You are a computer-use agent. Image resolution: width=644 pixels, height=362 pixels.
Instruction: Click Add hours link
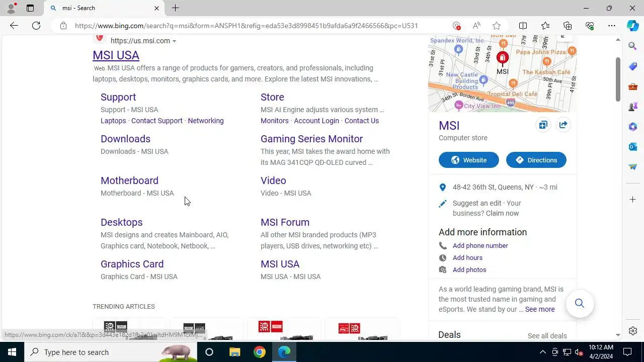tap(467, 257)
